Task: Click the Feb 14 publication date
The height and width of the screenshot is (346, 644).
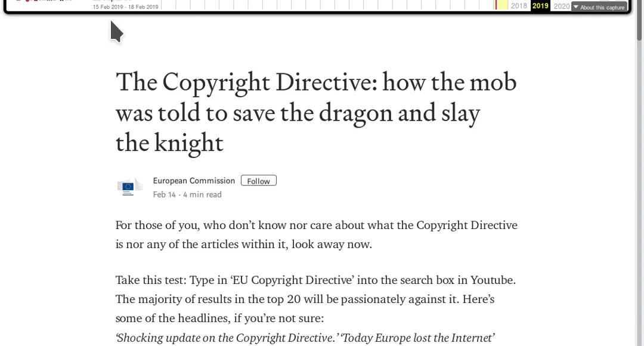Action: point(164,194)
